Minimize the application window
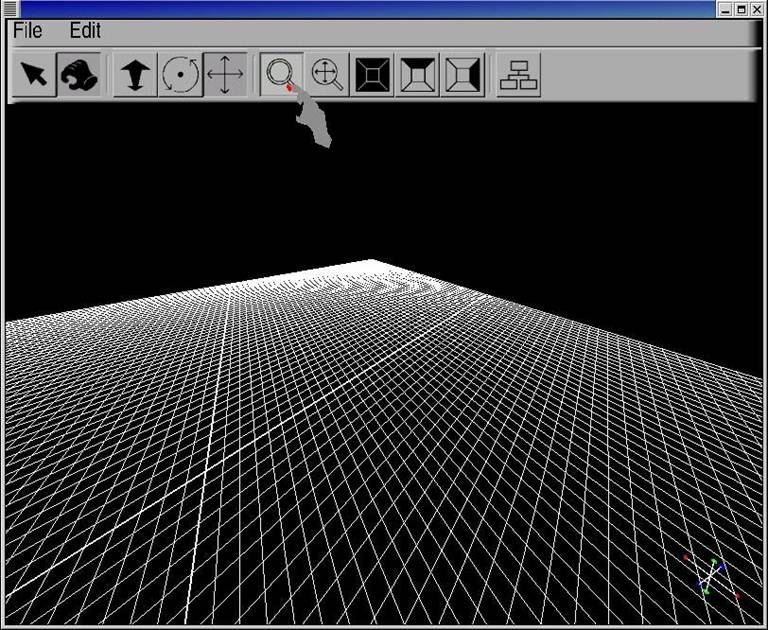 (x=726, y=9)
